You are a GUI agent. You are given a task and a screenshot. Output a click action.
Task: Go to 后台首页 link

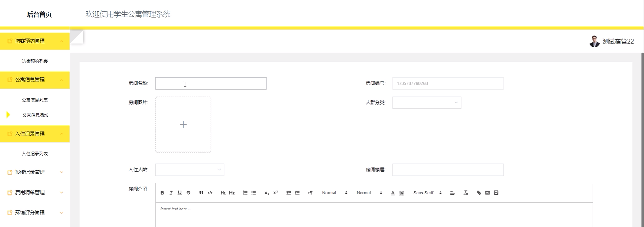coord(39,14)
